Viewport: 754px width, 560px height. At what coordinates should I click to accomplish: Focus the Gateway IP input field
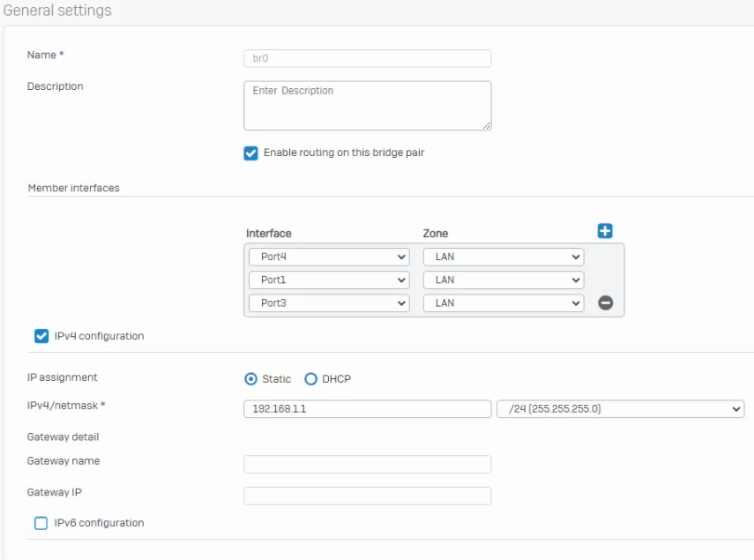(x=368, y=496)
